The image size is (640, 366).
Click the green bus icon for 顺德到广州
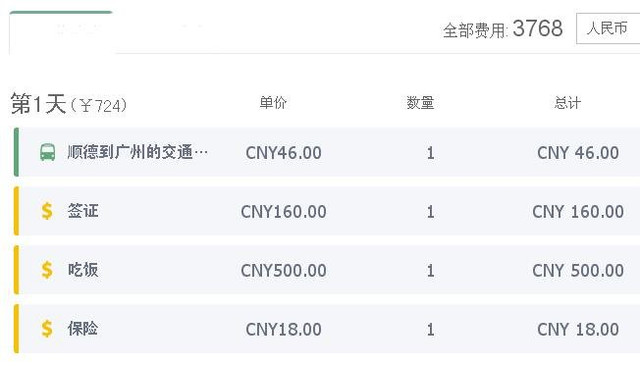[47, 152]
